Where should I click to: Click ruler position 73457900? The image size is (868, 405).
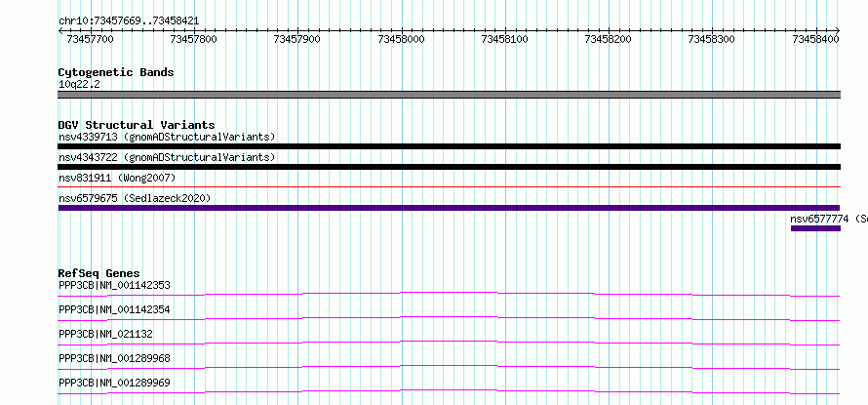(297, 39)
